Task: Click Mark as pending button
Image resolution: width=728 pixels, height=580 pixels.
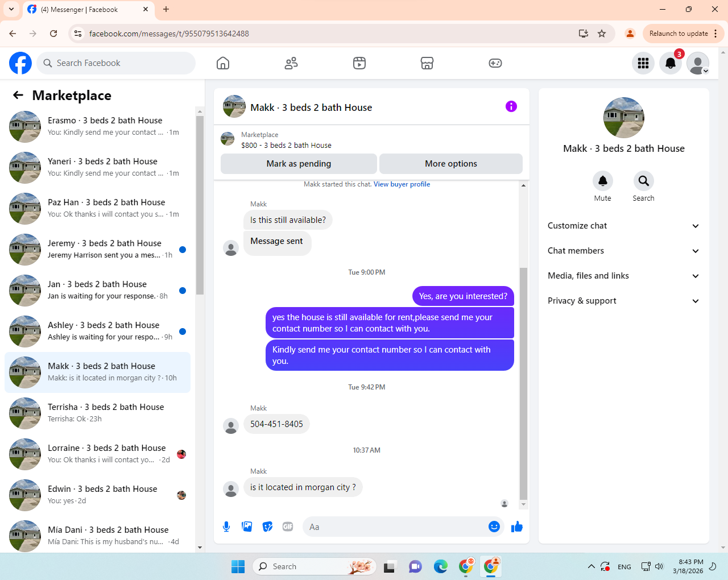Action: tap(299, 164)
